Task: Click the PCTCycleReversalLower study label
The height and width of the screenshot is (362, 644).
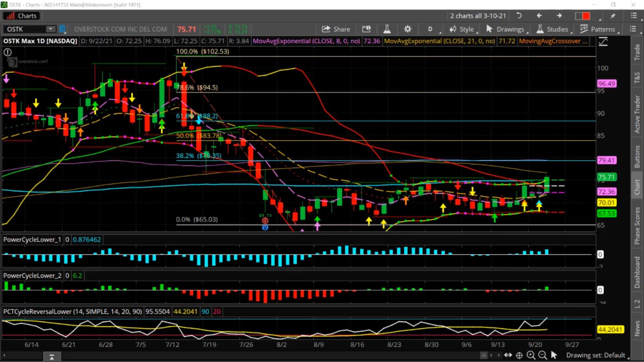Action: (x=72, y=311)
